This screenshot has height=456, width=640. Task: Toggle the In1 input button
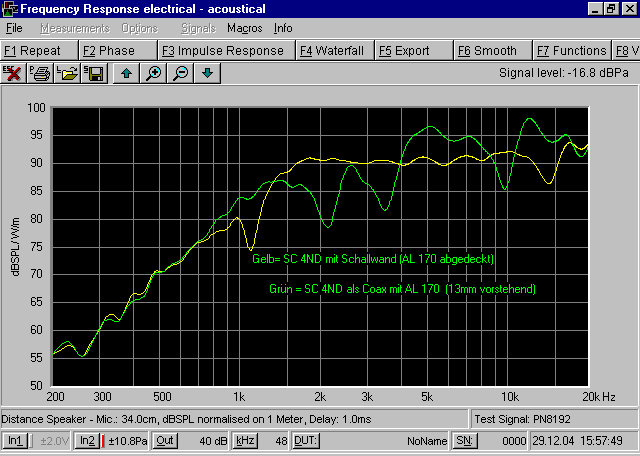coord(14,441)
